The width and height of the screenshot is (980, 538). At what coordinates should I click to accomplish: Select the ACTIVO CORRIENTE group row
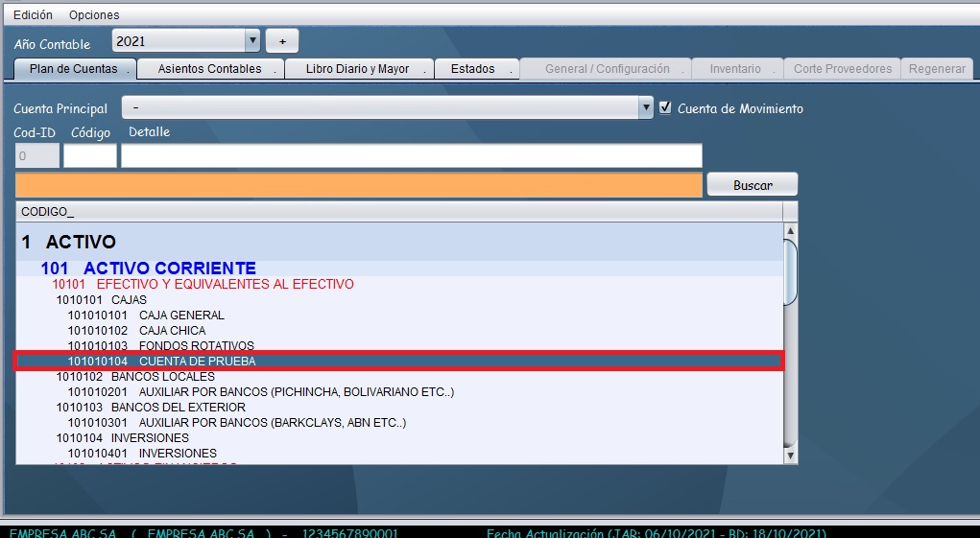pyautogui.click(x=169, y=269)
